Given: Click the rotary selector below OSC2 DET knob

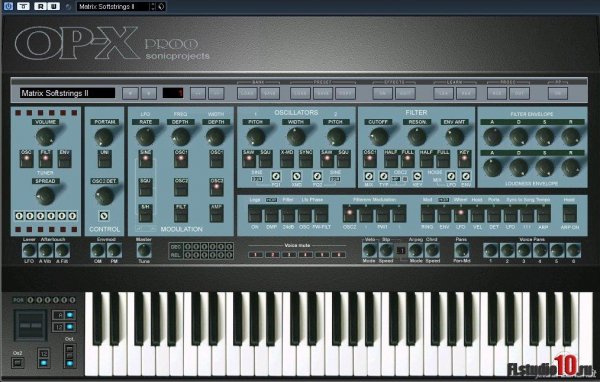Looking at the screenshot, I should coord(104,216).
